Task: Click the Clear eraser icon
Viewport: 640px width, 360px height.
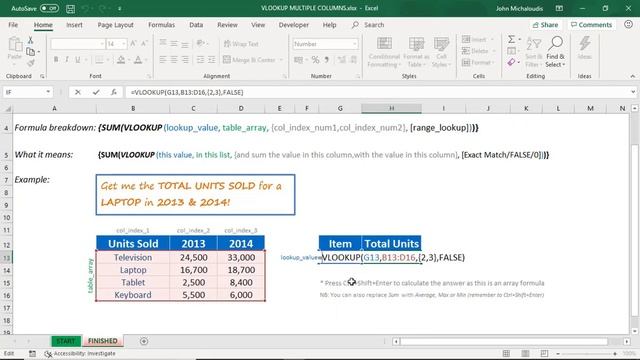Action: click(511, 62)
